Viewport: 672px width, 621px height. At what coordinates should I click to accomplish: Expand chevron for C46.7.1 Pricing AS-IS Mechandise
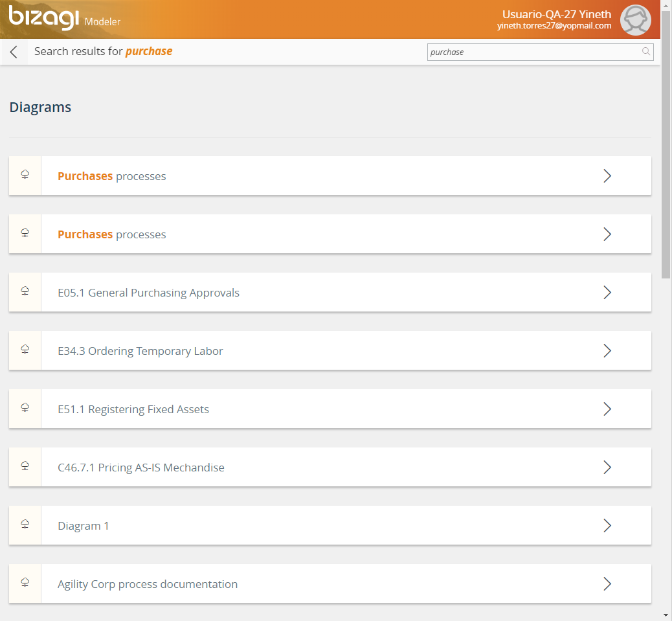[607, 467]
